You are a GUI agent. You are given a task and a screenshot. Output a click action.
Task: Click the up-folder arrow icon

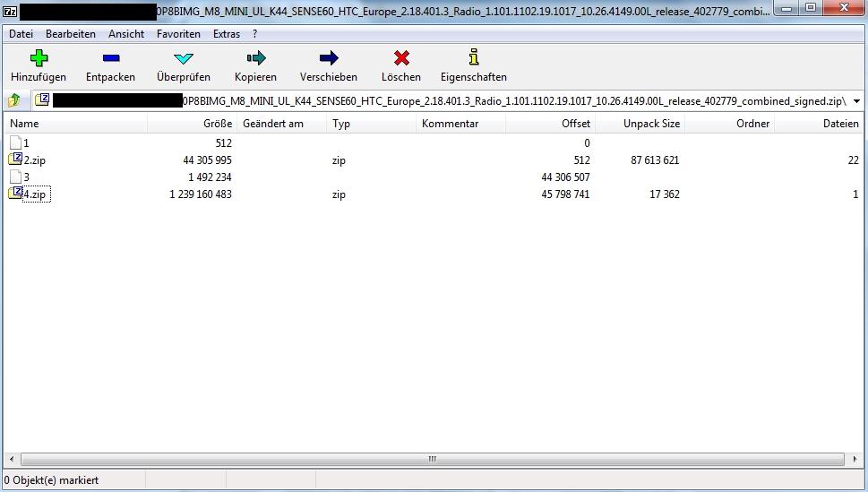click(14, 101)
